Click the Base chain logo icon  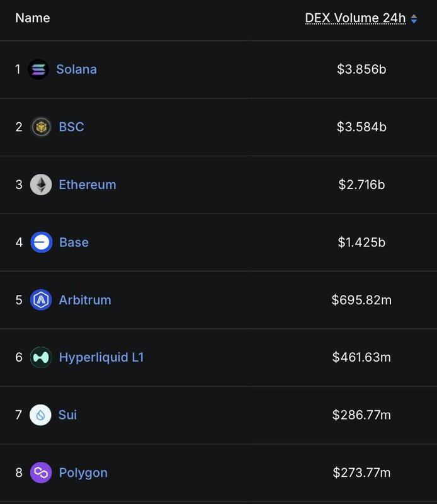(x=41, y=242)
